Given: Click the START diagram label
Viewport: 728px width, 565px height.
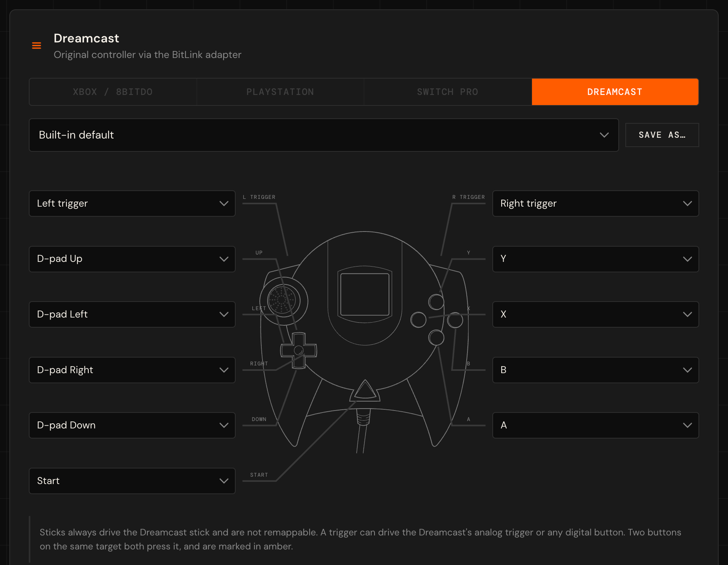Looking at the screenshot, I should tap(259, 475).
